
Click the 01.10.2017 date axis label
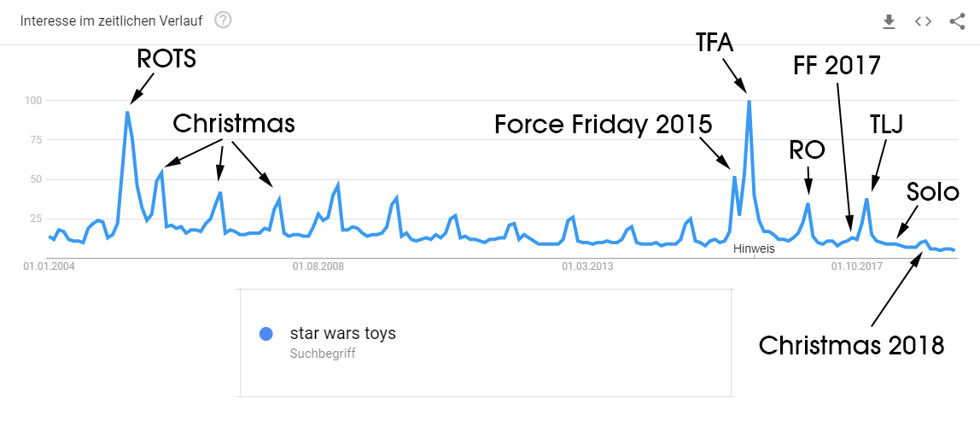(856, 266)
